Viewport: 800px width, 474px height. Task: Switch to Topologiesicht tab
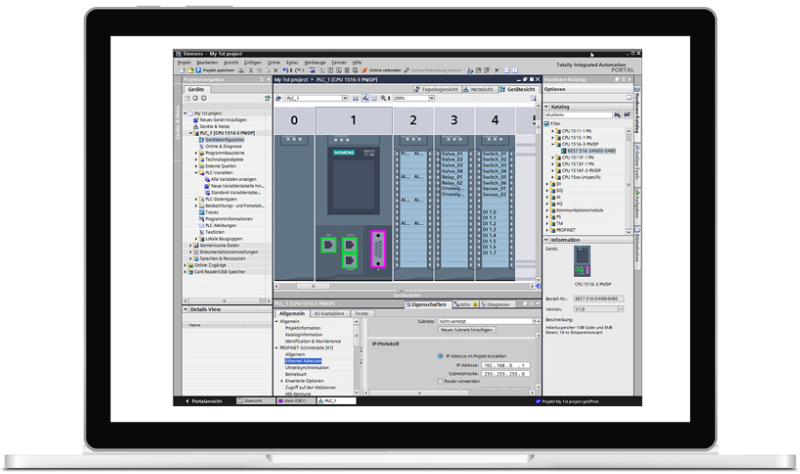(x=436, y=89)
